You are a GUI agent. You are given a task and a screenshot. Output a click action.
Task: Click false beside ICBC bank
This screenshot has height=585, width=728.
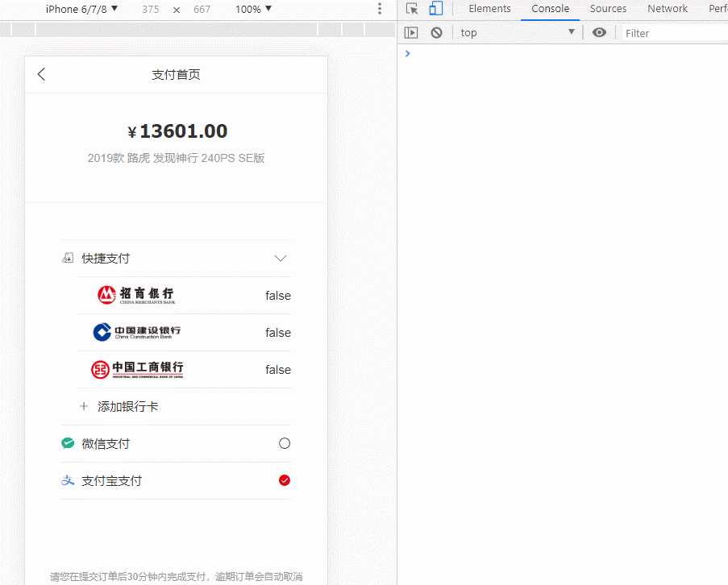coord(278,370)
